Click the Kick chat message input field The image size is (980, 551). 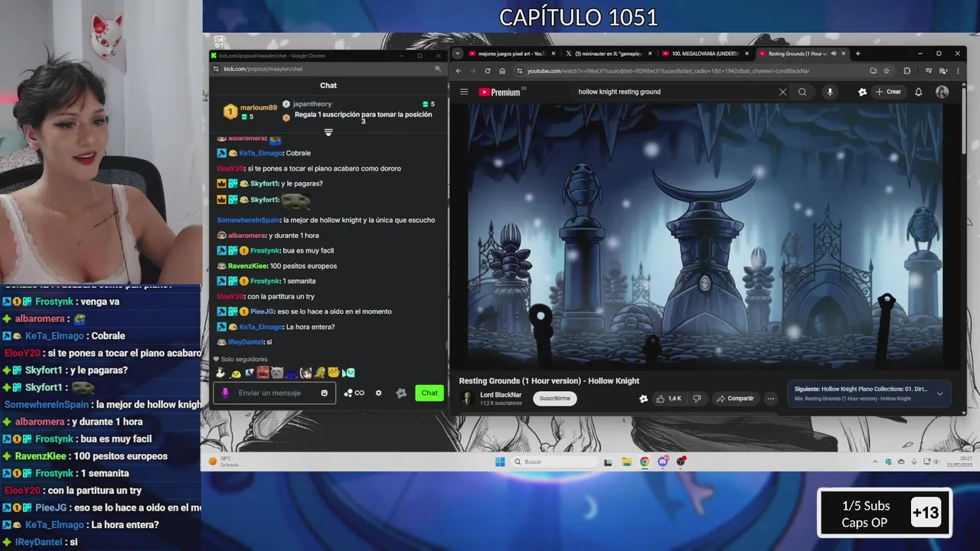pos(274,393)
